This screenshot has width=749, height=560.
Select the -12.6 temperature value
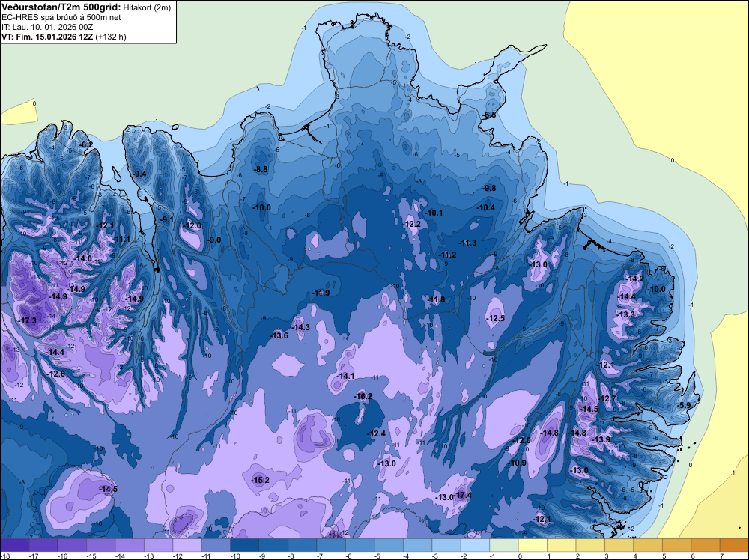(56, 374)
